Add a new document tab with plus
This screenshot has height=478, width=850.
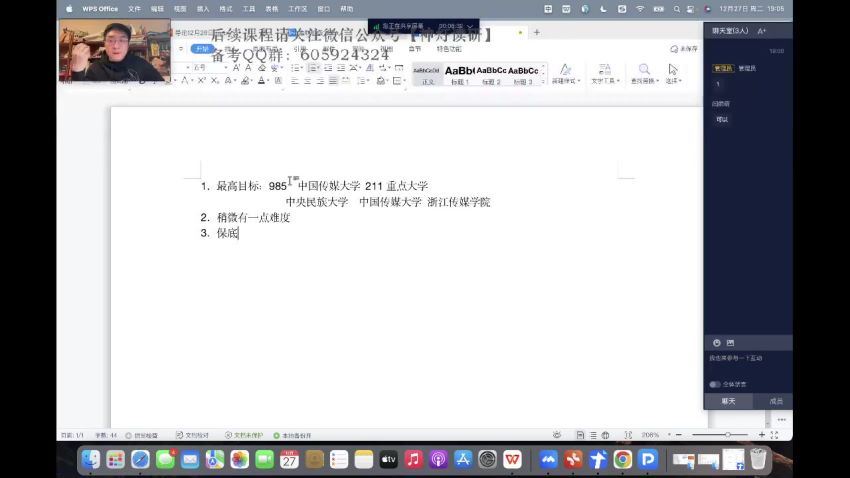click(x=537, y=33)
